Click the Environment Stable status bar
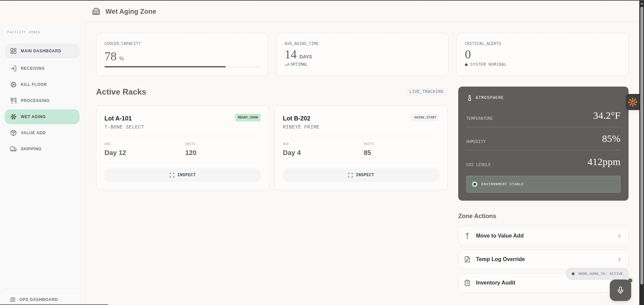 pos(543,184)
